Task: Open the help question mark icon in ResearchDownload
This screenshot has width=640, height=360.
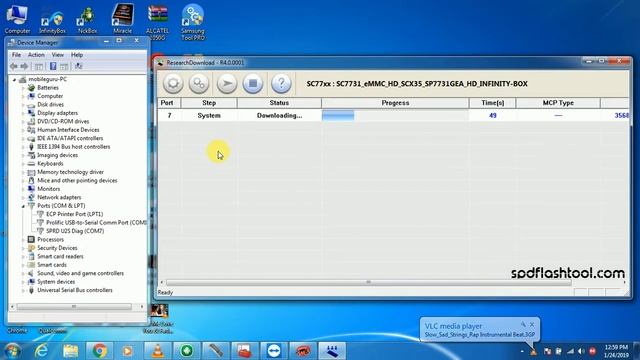Action: pos(281,83)
